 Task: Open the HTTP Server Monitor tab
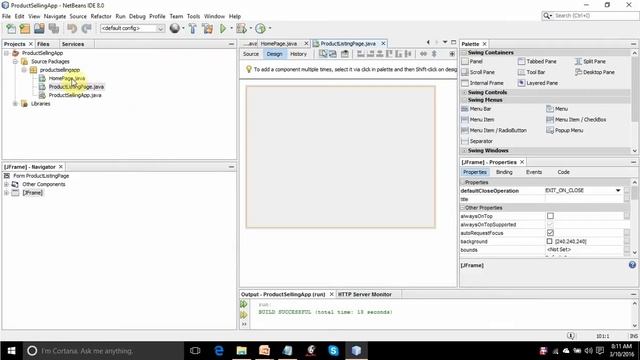[x=364, y=294]
